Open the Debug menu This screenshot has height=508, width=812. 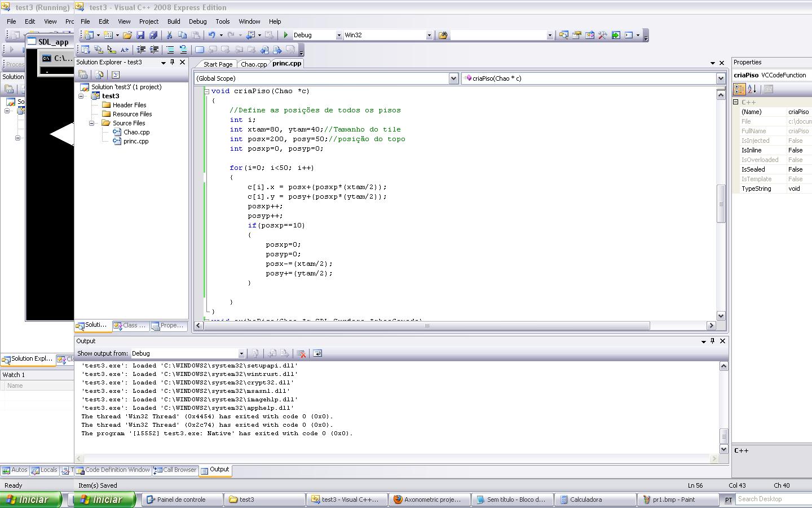pos(197,21)
